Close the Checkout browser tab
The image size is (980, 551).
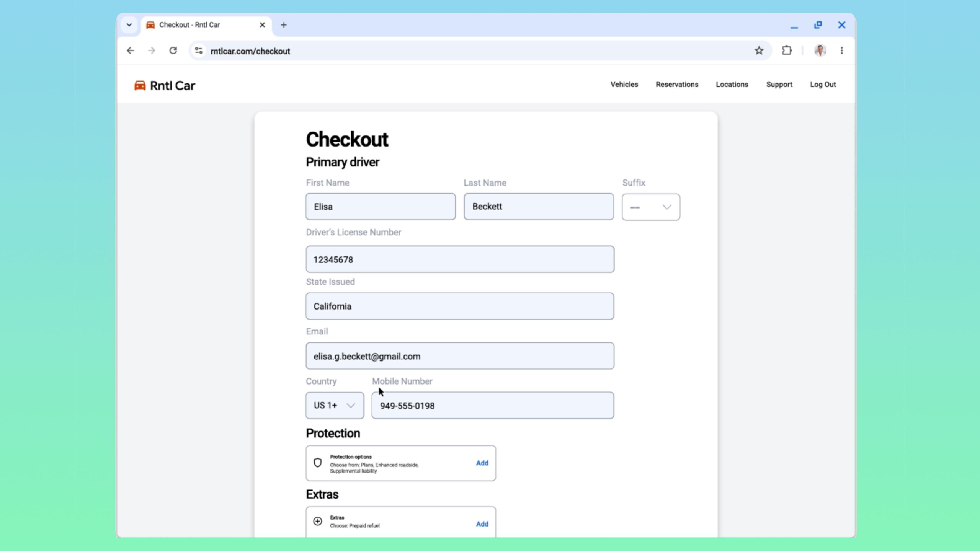tap(263, 24)
